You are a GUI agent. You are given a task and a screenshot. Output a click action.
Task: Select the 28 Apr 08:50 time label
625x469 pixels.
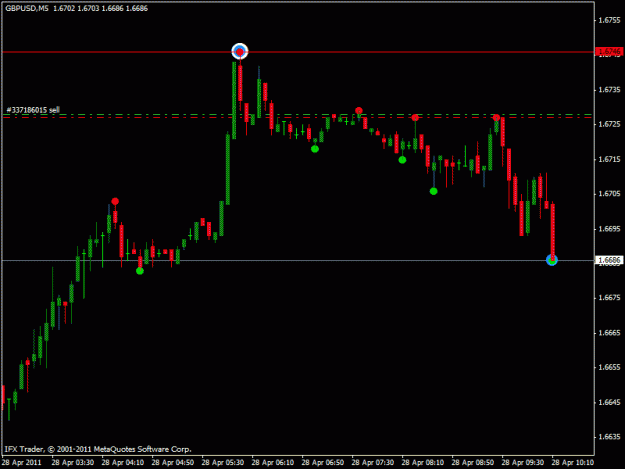473,463
